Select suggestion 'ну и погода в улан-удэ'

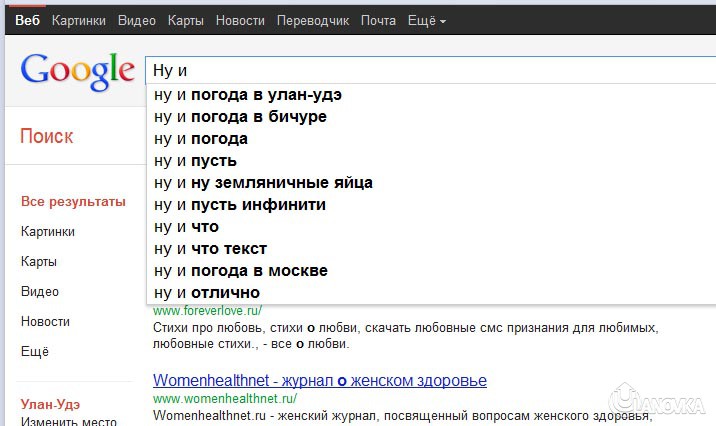(431, 95)
